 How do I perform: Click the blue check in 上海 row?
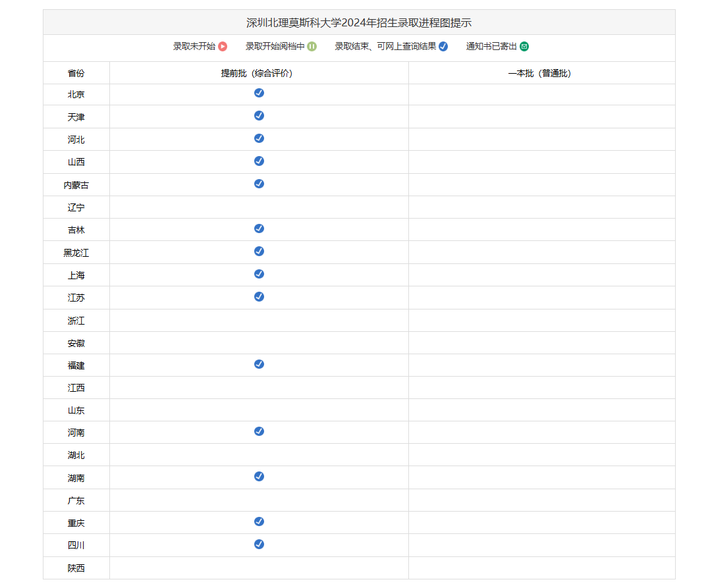point(259,274)
